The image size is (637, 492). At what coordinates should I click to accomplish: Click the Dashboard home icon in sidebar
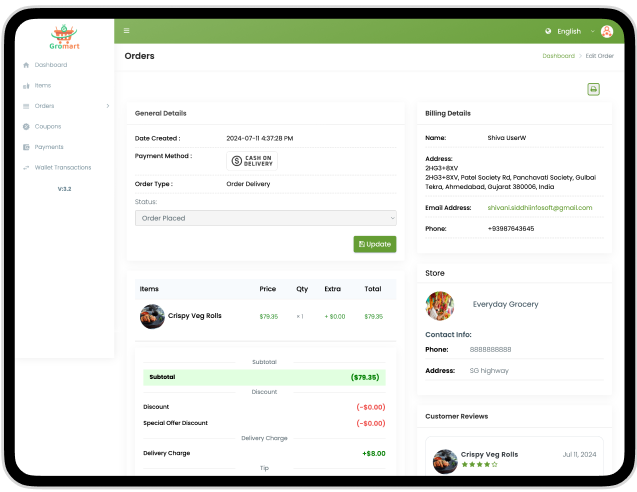26,65
